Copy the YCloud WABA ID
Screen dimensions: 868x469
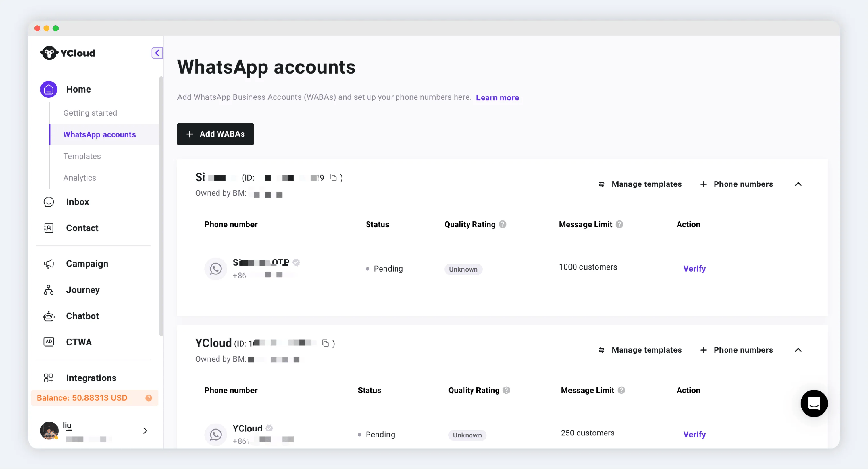click(x=325, y=343)
